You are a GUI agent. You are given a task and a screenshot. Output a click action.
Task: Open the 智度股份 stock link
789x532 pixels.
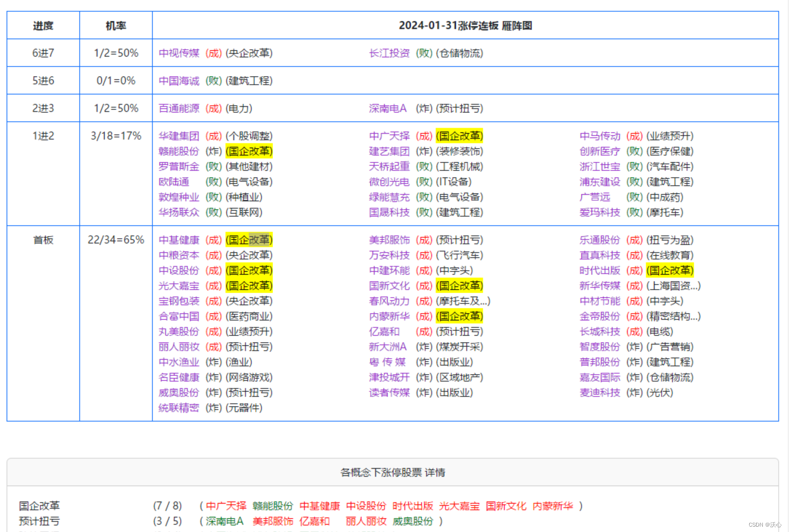pyautogui.click(x=600, y=347)
